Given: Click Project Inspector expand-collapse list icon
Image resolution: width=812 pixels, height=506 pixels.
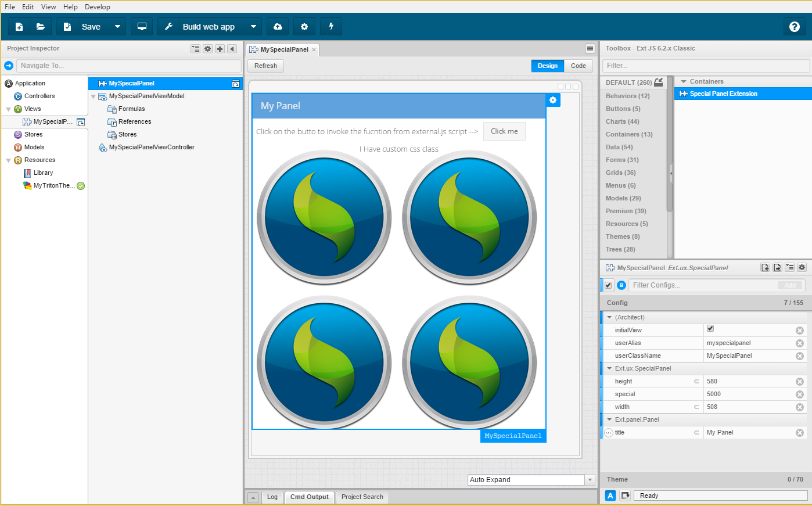Looking at the screenshot, I should pos(195,49).
